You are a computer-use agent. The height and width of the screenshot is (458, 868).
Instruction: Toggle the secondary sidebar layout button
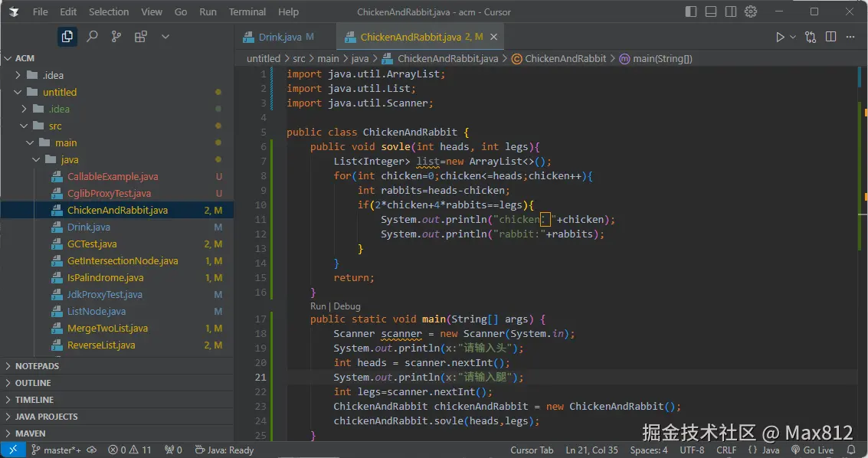click(732, 11)
